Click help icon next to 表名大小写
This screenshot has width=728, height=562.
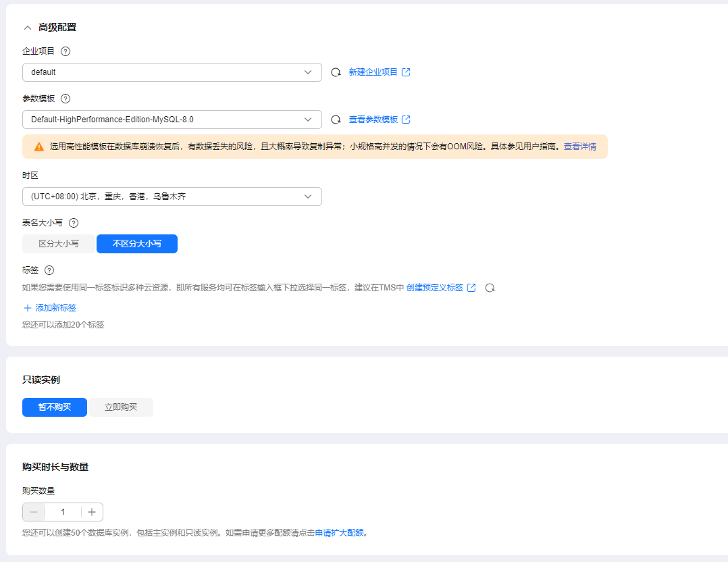pyautogui.click(x=74, y=223)
